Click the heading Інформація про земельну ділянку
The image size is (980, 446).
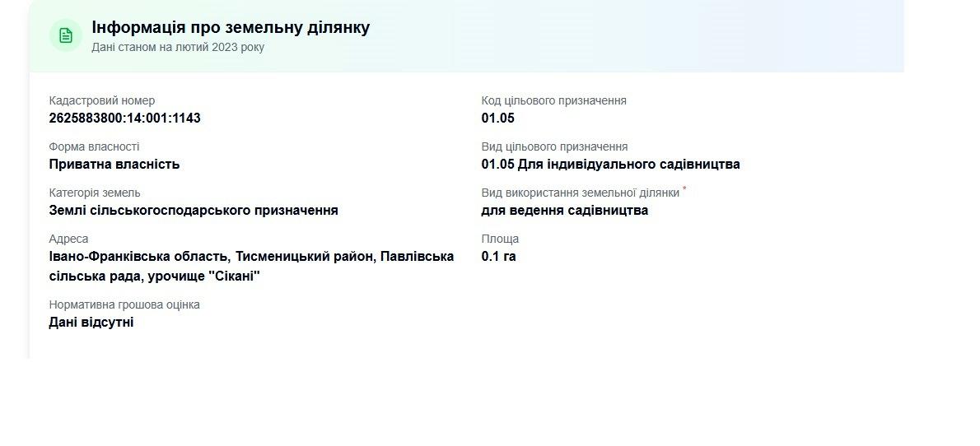click(231, 27)
